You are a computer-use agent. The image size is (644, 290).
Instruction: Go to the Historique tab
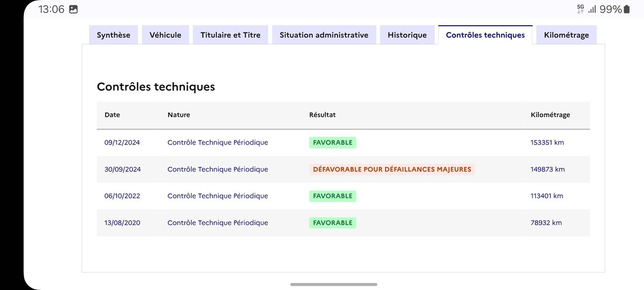coord(407,35)
